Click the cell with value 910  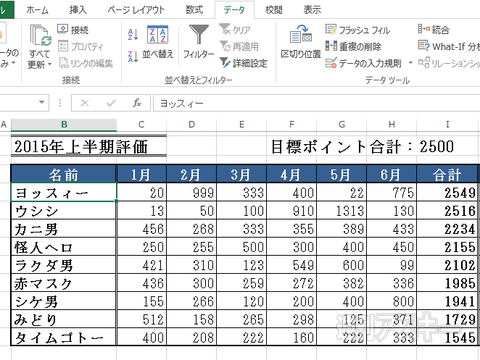(x=292, y=211)
